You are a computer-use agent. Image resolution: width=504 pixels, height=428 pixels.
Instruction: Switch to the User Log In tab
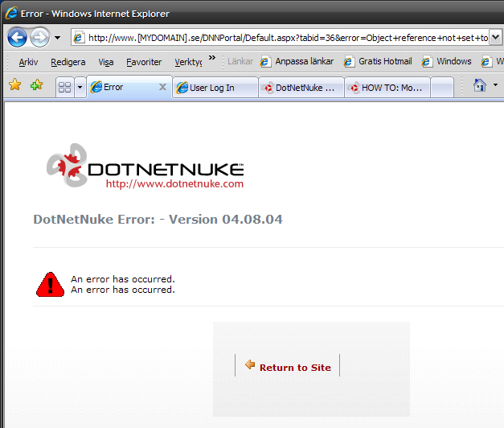coord(215,88)
